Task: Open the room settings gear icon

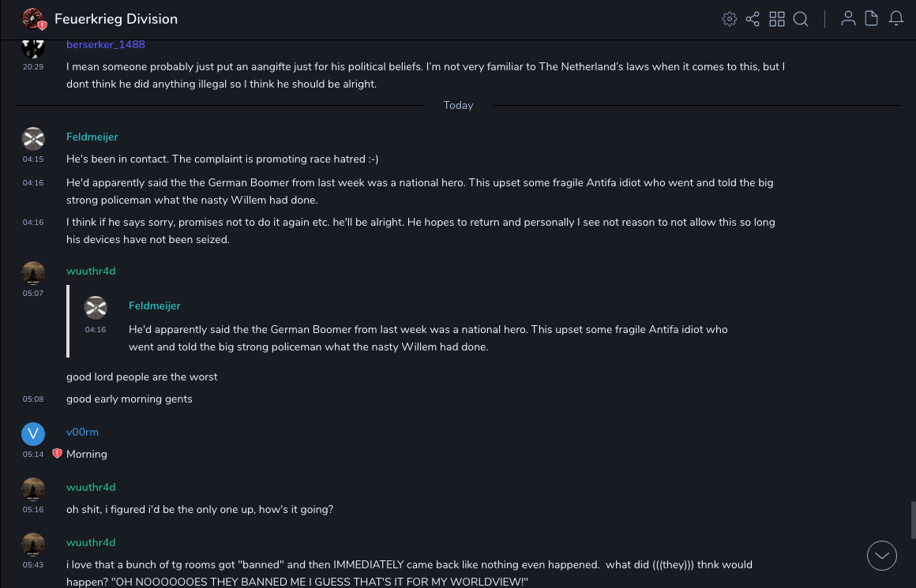Action: (x=730, y=19)
